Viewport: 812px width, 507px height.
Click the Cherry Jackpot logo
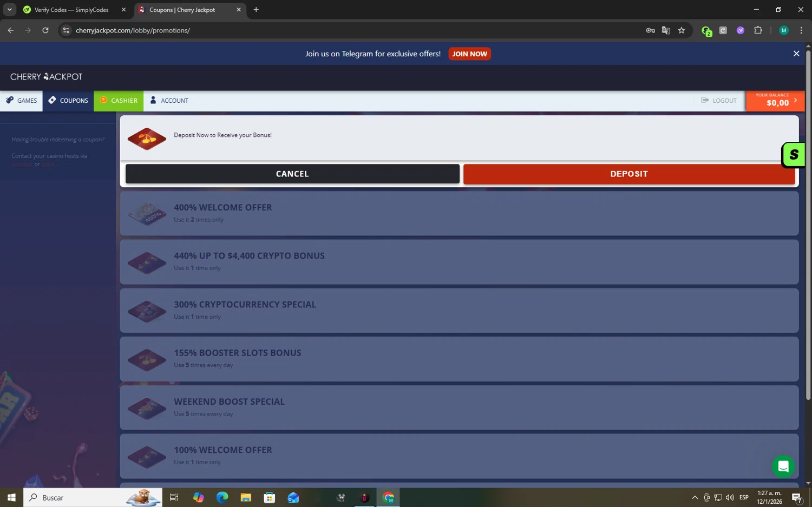click(47, 77)
